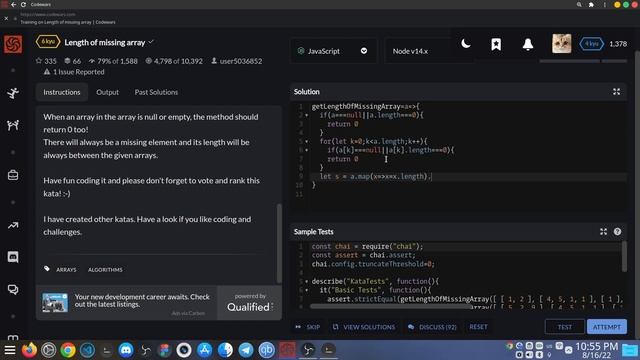Click the collections count 66
Image resolution: width=640 pixels, height=360 pixels.
(x=73, y=61)
